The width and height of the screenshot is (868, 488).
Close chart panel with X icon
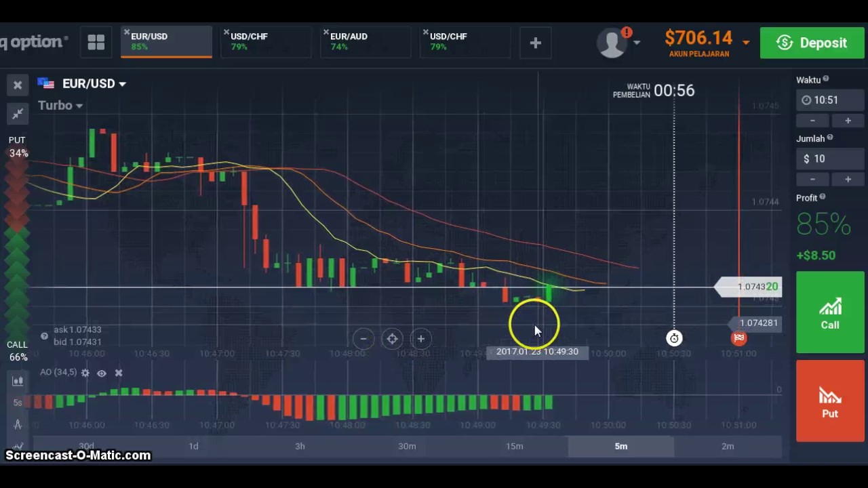[18, 85]
